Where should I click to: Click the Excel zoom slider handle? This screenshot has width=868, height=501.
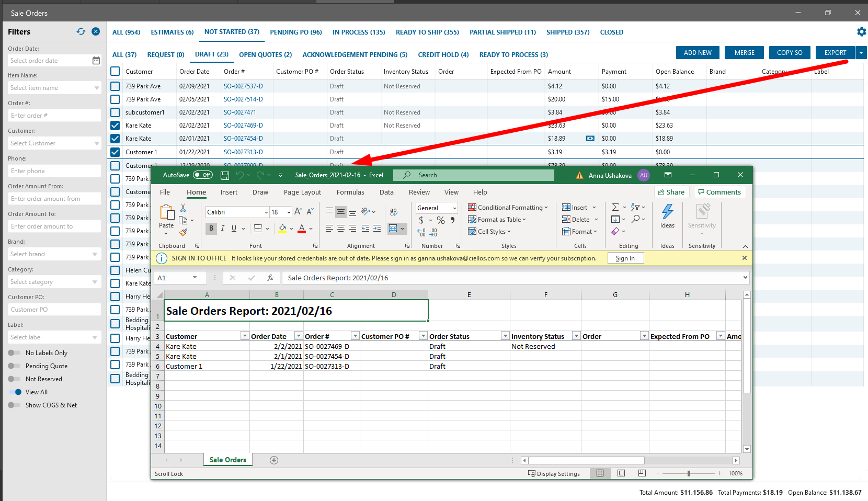[689, 473]
